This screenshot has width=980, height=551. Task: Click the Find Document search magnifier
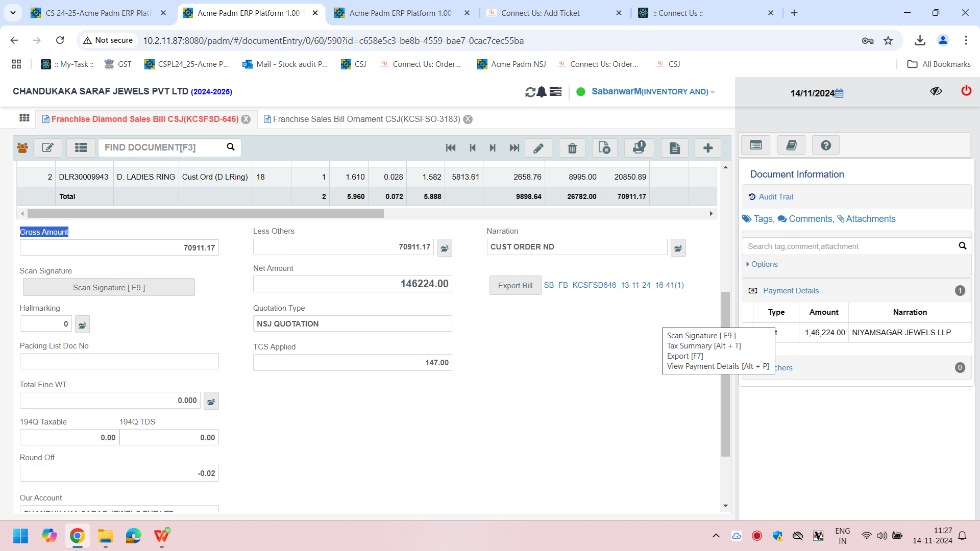tap(231, 147)
